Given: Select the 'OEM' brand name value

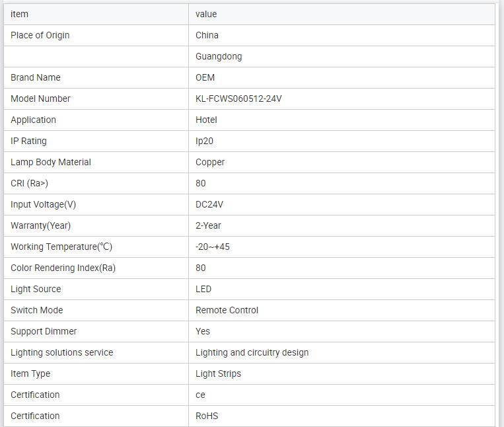Looking at the screenshot, I should click(205, 77).
